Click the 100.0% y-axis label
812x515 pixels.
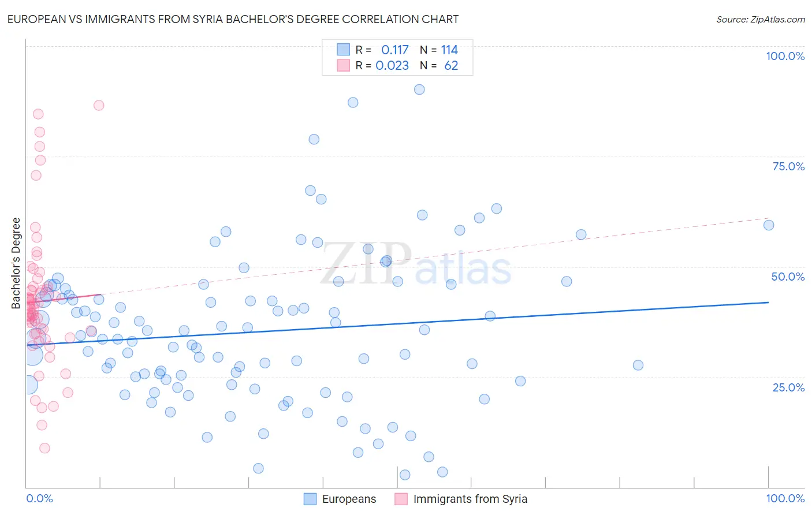tap(785, 56)
